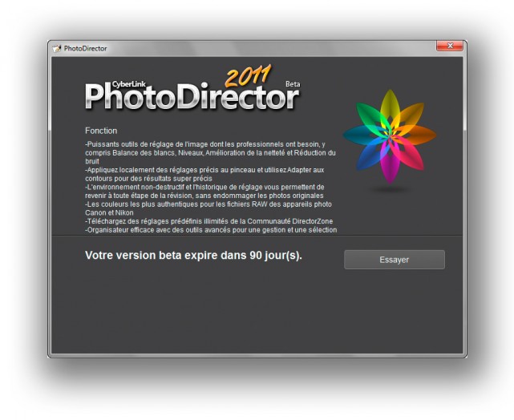Click the large PhotoDirector wordmark logo

[192, 97]
